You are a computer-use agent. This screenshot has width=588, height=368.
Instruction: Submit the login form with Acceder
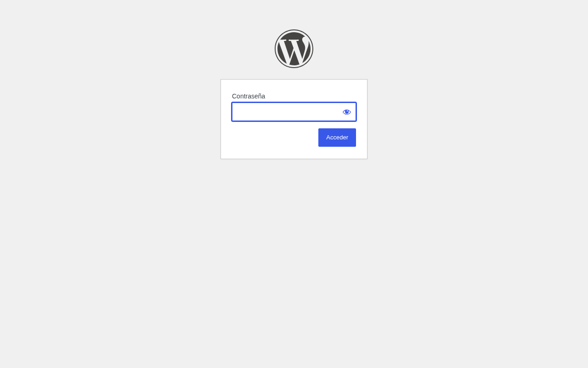click(x=337, y=138)
